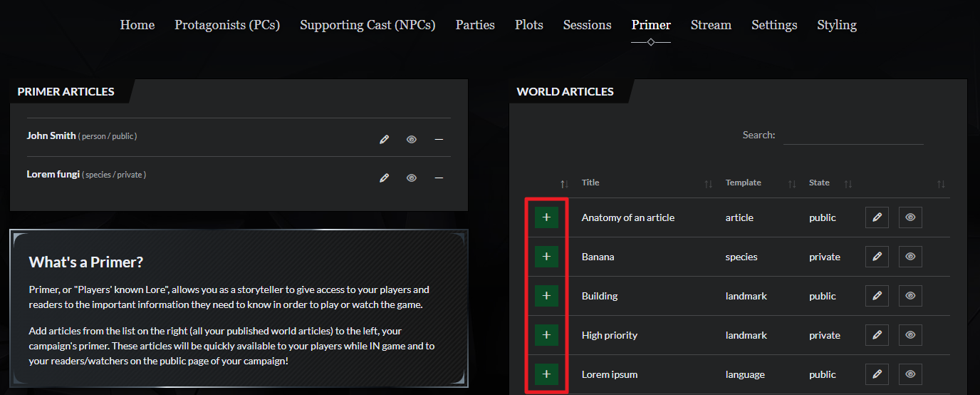Switch to the Parties tab
Image resolution: width=980 pixels, height=395 pixels.
[x=475, y=25]
